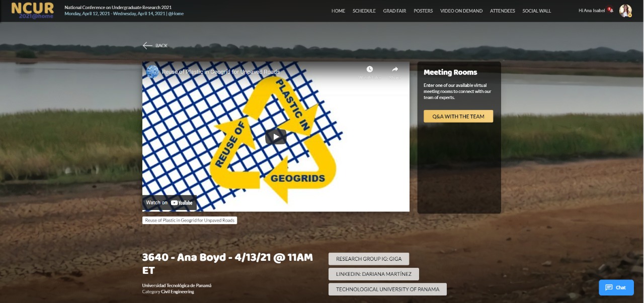Open the Social Wall
This screenshot has height=303, width=644.
click(537, 11)
